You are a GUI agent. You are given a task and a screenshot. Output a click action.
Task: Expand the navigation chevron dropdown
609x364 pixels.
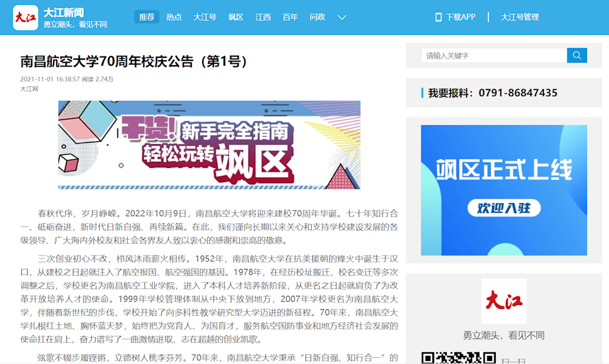click(342, 17)
